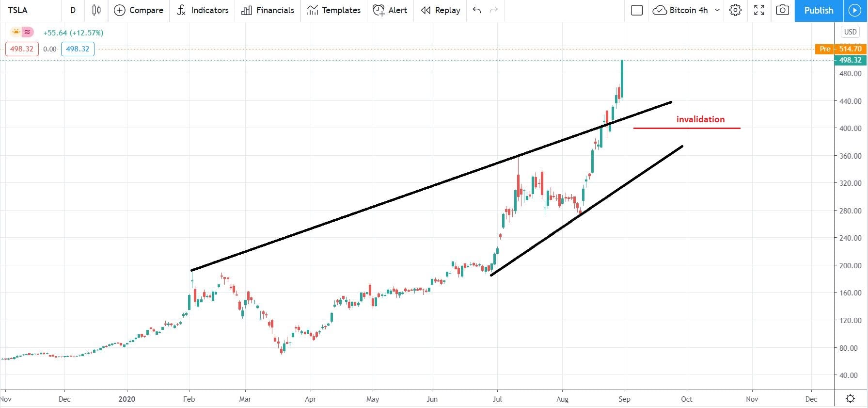The image size is (868, 408).
Task: Click the Jul label on time axis
Action: [497, 399]
